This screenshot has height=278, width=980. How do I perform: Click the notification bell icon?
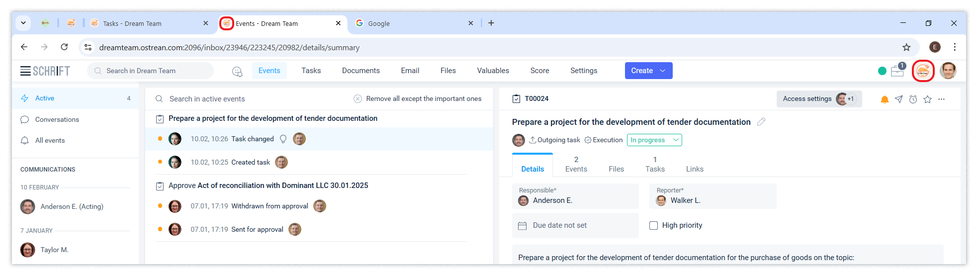click(x=885, y=99)
